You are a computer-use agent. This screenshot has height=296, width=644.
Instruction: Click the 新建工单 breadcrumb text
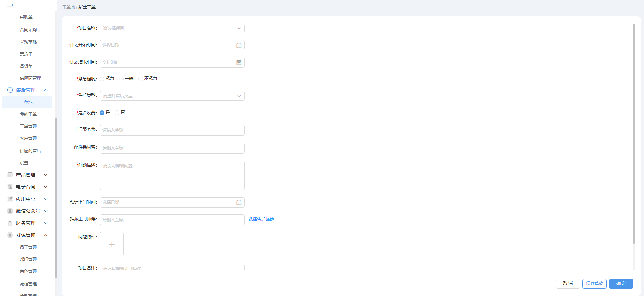pos(87,7)
